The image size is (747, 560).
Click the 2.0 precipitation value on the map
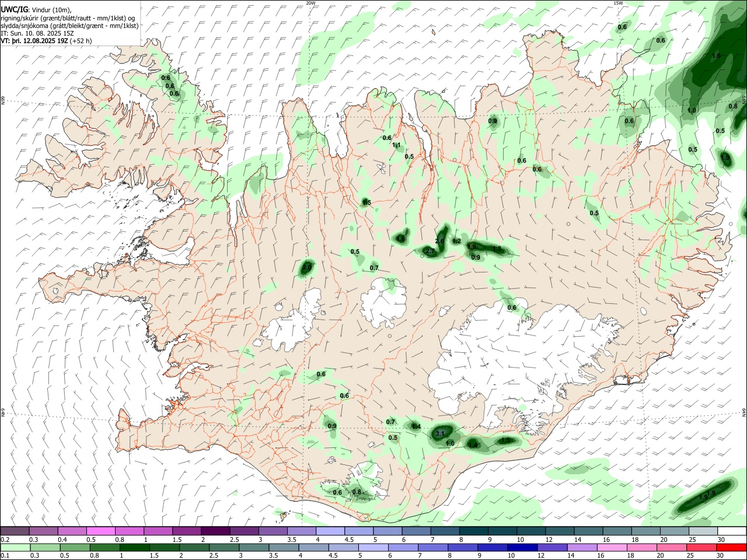coord(307,267)
